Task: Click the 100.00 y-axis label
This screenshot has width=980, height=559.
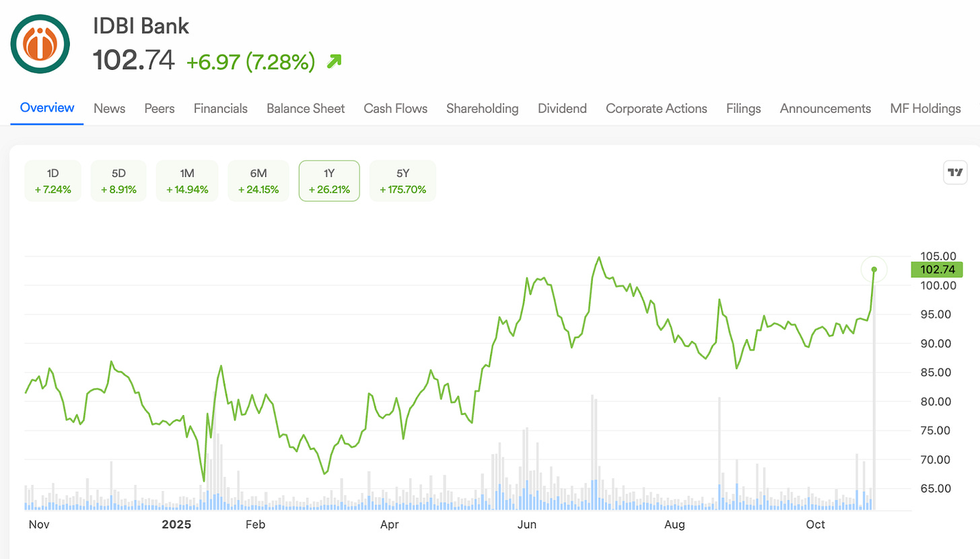Action: pos(938,285)
